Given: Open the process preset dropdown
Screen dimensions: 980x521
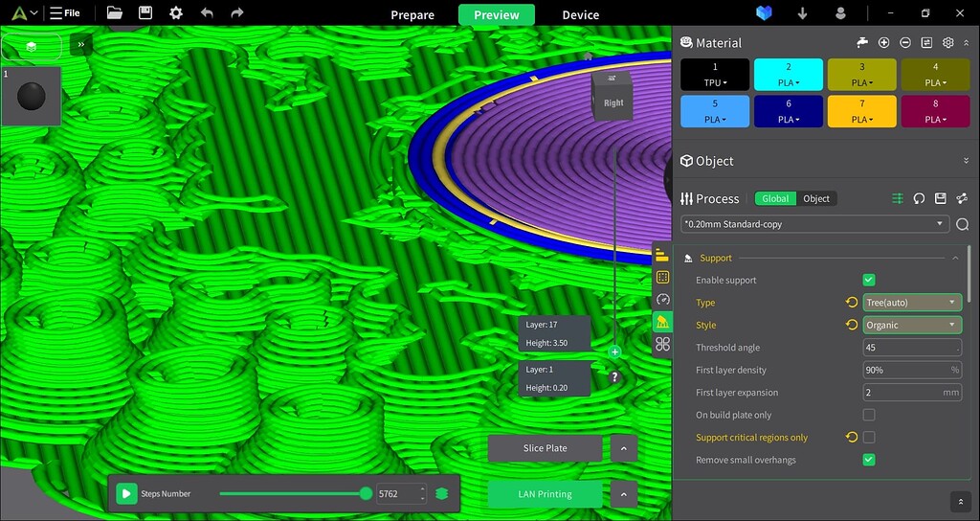Looking at the screenshot, I should pos(814,224).
